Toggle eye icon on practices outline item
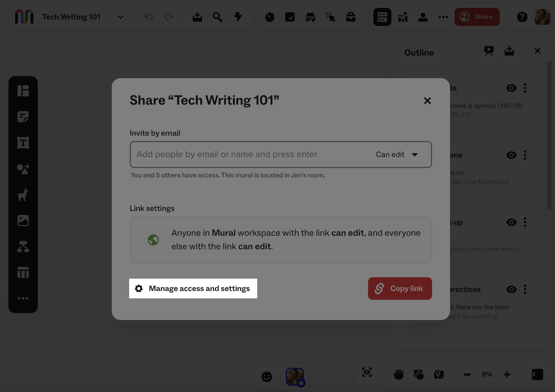This screenshot has height=392, width=555. 511,289
